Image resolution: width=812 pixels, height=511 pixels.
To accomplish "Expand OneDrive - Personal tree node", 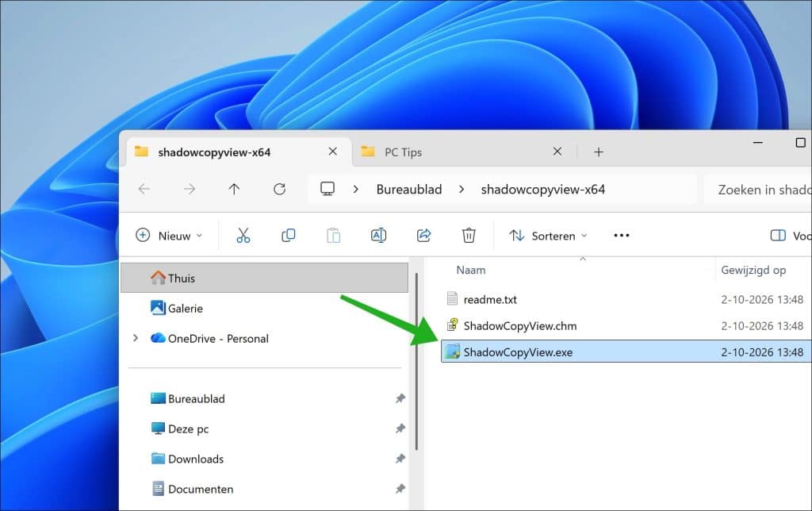I will [136, 338].
